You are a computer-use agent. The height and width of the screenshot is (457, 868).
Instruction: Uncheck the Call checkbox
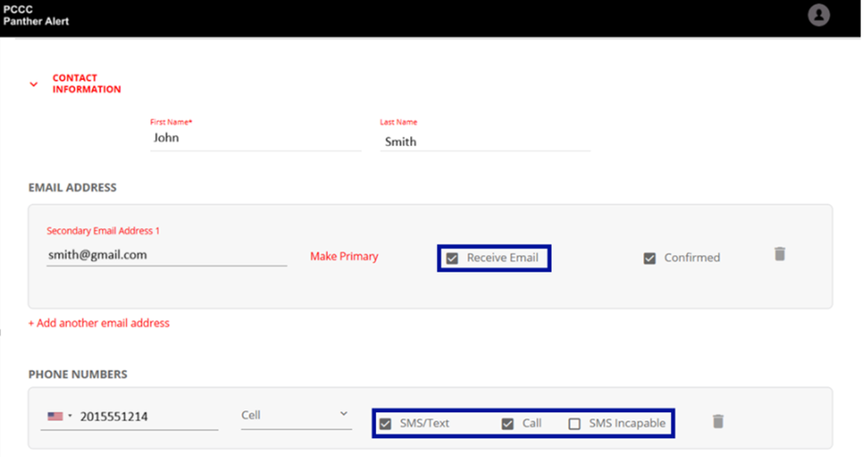[507, 424]
